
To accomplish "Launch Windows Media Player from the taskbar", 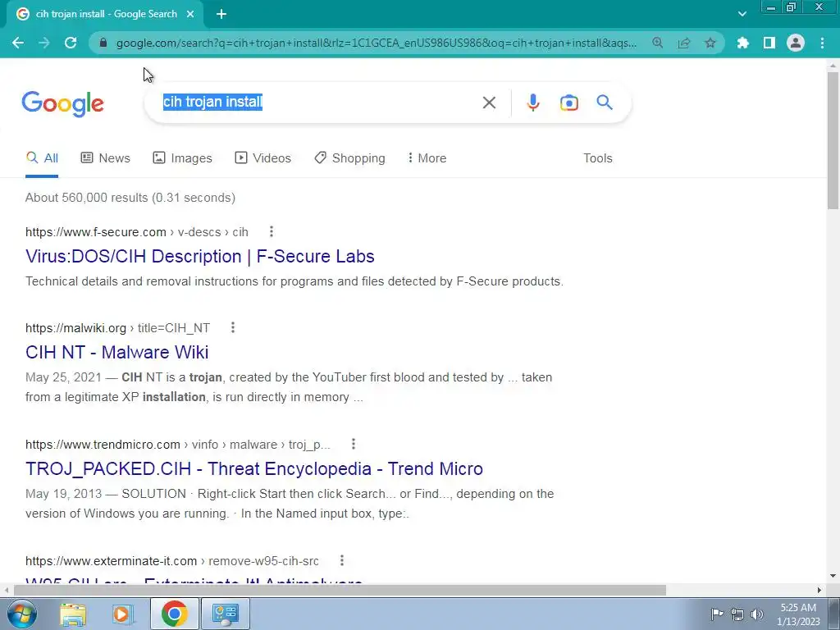I will pyautogui.click(x=123, y=614).
